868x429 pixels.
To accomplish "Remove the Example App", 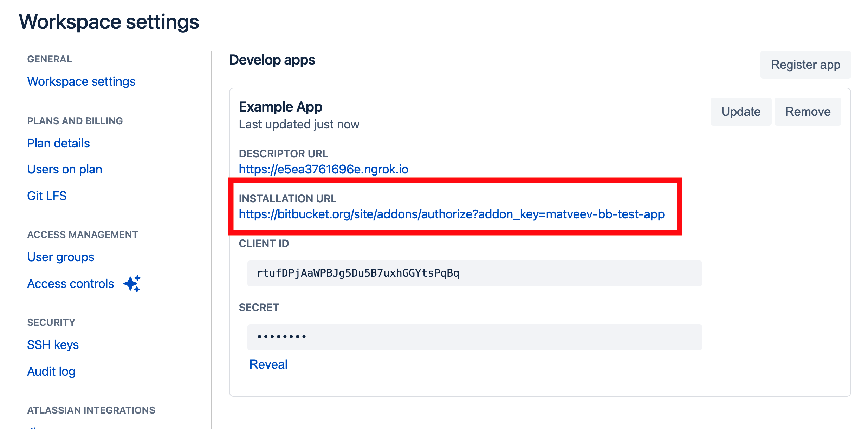I will tap(808, 112).
